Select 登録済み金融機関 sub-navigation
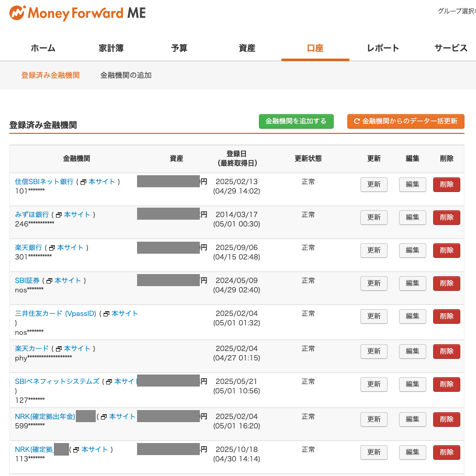Viewport: 476px width, 476px height. [50, 75]
